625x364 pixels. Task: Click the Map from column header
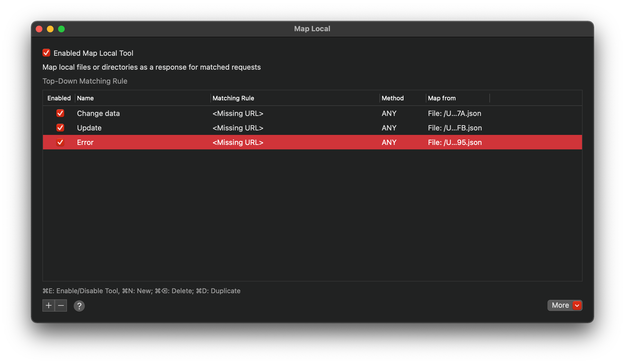pos(442,98)
